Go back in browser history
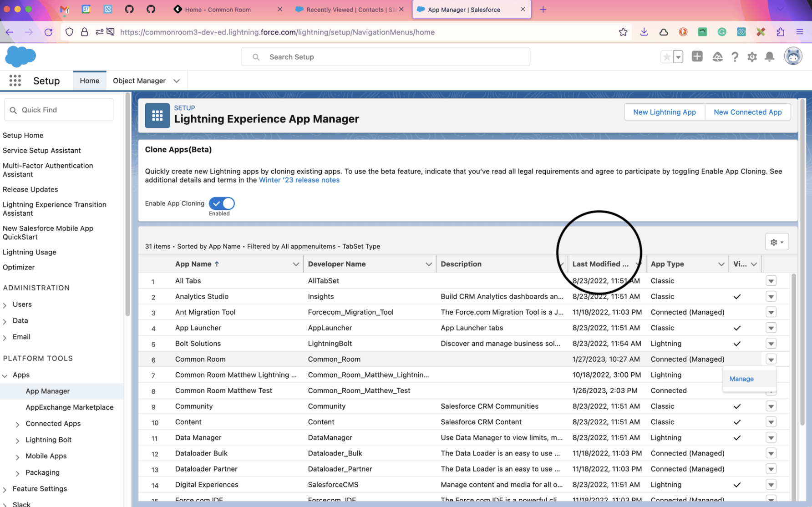Image resolution: width=812 pixels, height=507 pixels. coord(10,32)
